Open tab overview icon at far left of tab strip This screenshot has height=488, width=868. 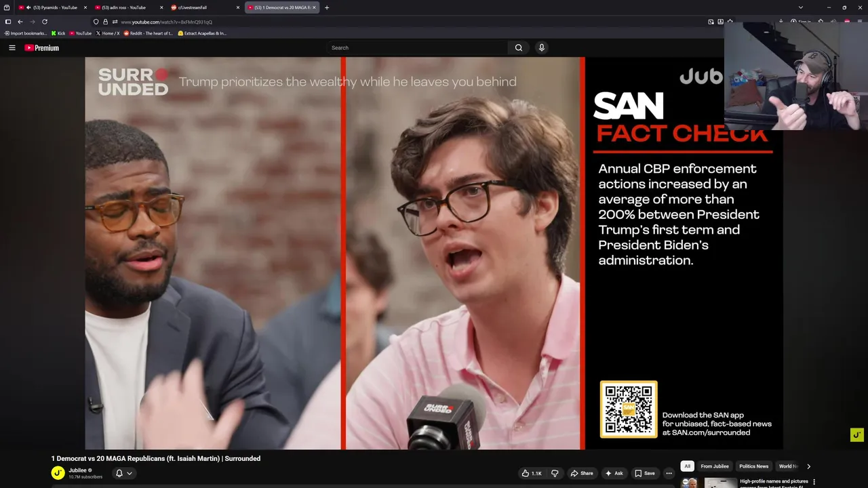(7, 7)
